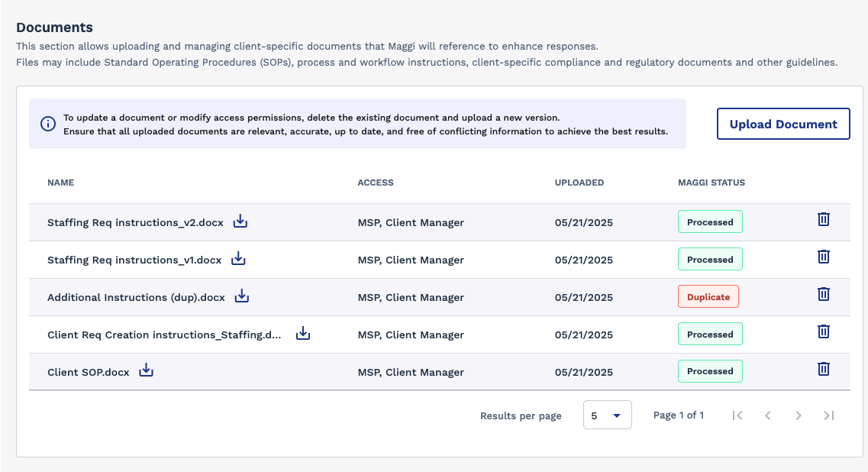This screenshot has width=868, height=472.
Task: Click uploaded date for Additional Instructions (dup).docx
Action: click(x=583, y=298)
